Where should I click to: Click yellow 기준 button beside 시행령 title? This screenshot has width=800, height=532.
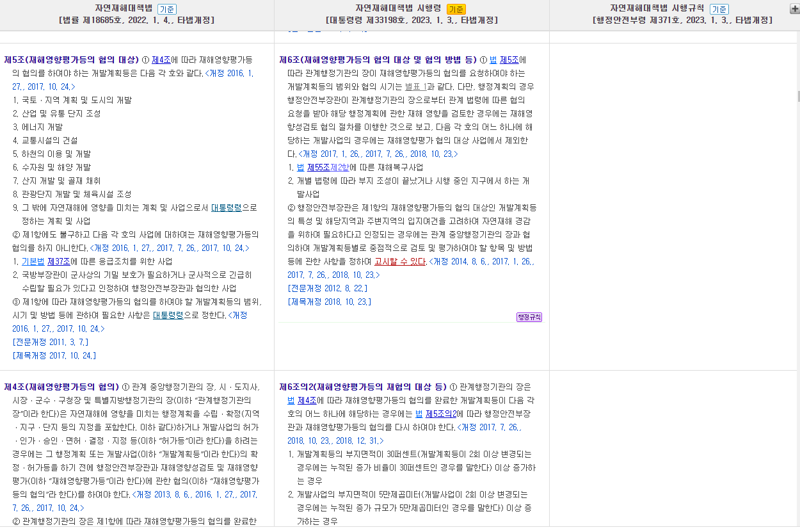click(456, 9)
